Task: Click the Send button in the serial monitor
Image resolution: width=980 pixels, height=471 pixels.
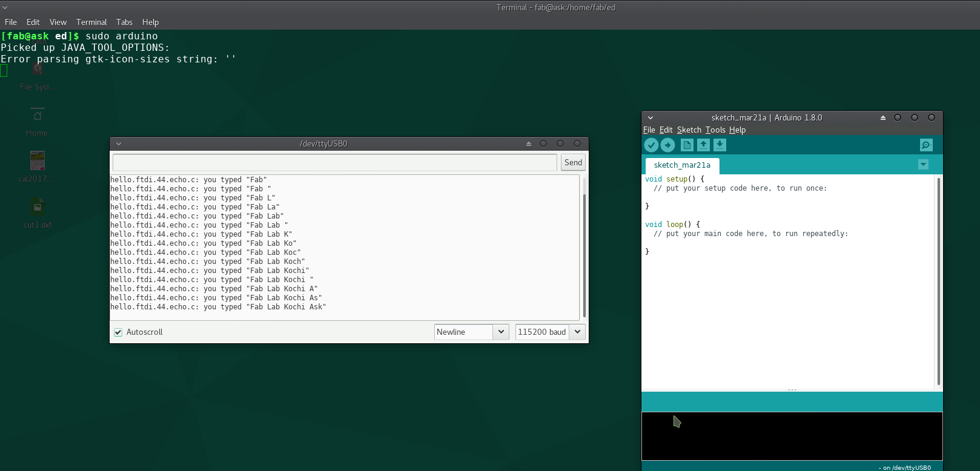Action: point(573,162)
